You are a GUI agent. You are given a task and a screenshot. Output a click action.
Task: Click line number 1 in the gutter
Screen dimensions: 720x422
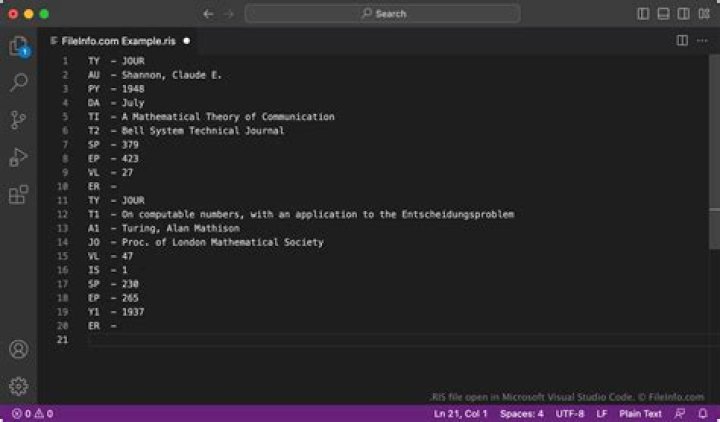(65, 61)
